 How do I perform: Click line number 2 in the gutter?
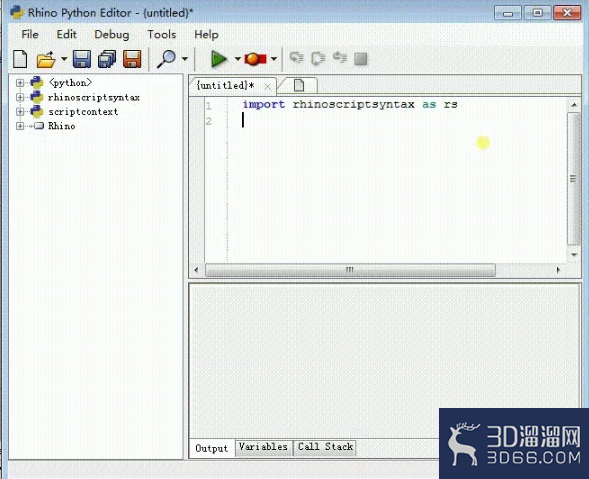209,121
